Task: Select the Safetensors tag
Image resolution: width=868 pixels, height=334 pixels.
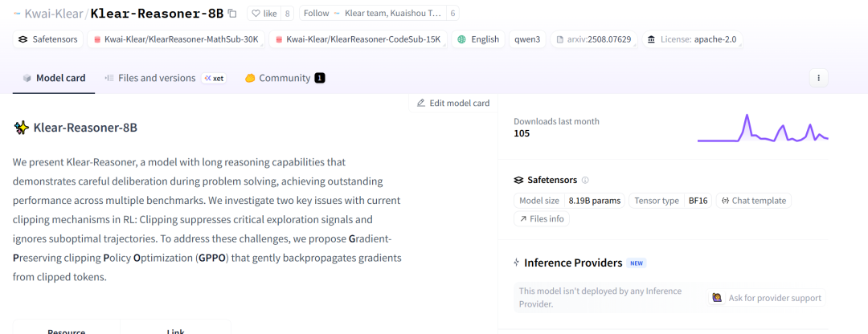Action: [x=48, y=39]
